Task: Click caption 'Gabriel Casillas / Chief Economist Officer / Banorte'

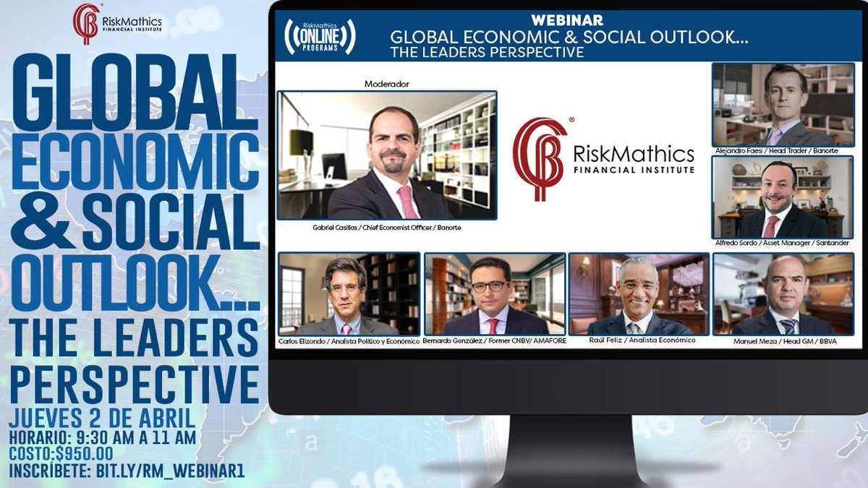Action: (387, 227)
